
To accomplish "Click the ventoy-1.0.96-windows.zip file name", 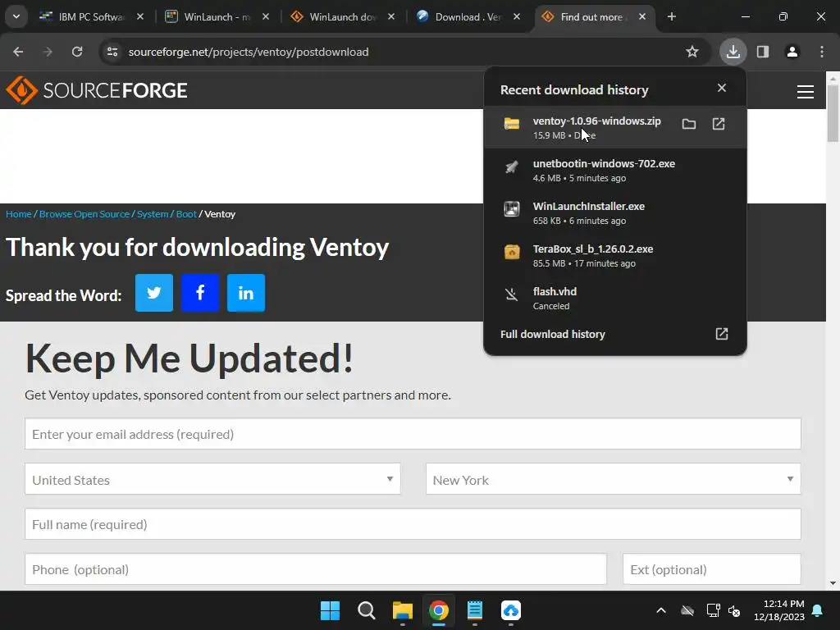I will pyautogui.click(x=597, y=121).
